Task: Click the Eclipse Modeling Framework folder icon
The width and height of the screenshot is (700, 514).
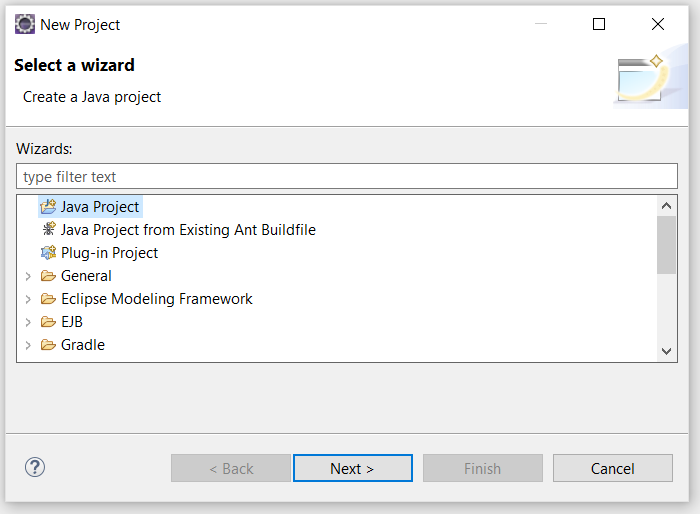Action: [48, 298]
